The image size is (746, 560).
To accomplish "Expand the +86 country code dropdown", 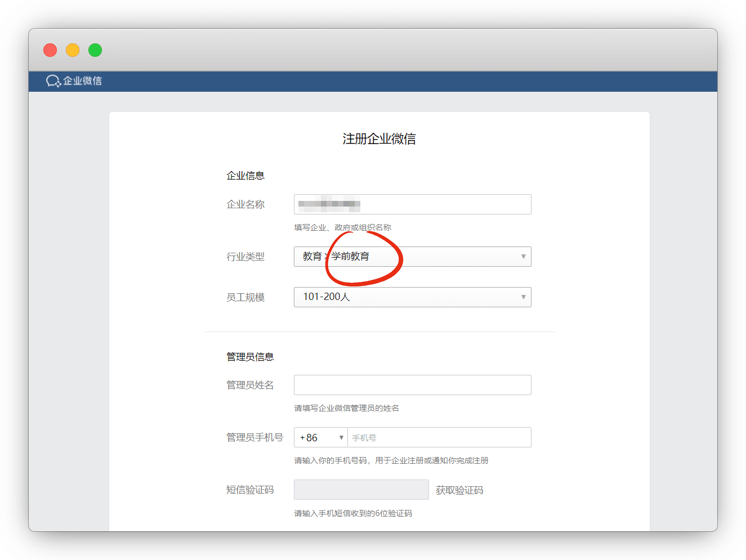I will (321, 437).
